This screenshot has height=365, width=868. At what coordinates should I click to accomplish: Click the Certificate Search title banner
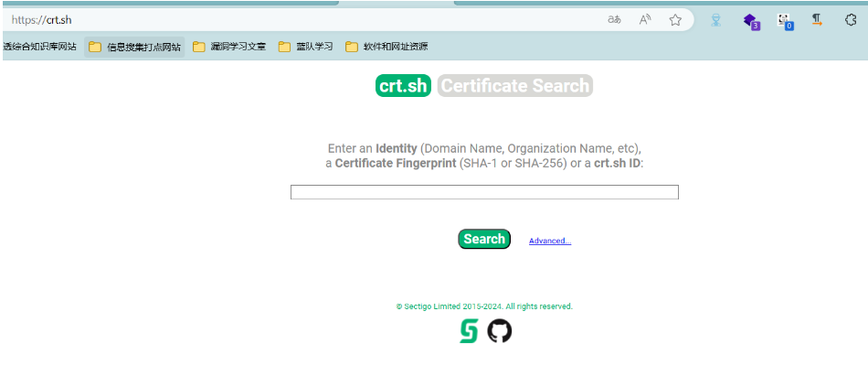[x=514, y=86]
